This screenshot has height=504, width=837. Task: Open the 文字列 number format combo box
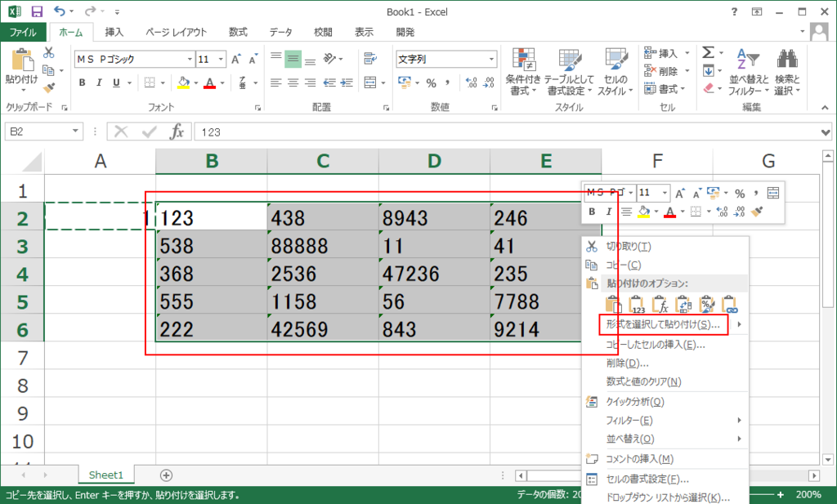(x=445, y=59)
